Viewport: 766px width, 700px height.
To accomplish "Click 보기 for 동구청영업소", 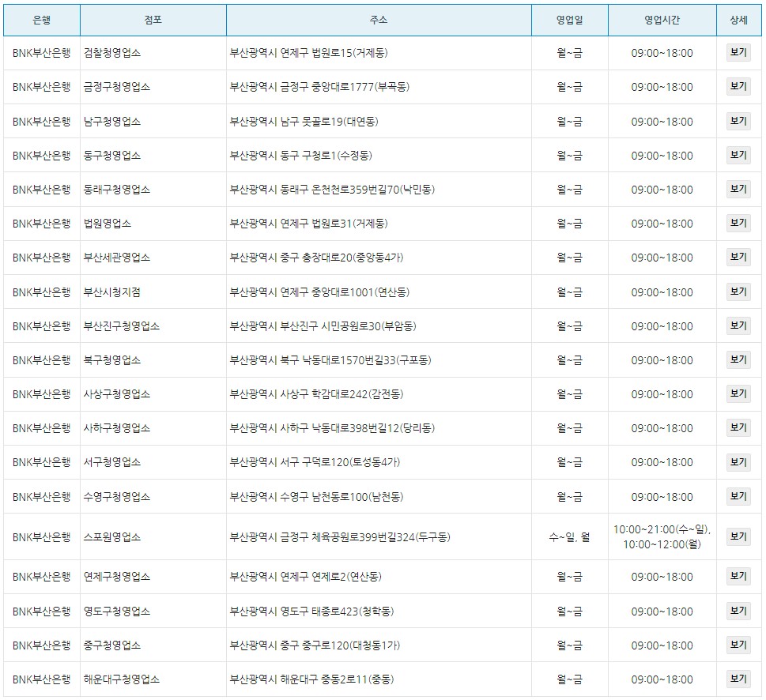I will pos(740,156).
